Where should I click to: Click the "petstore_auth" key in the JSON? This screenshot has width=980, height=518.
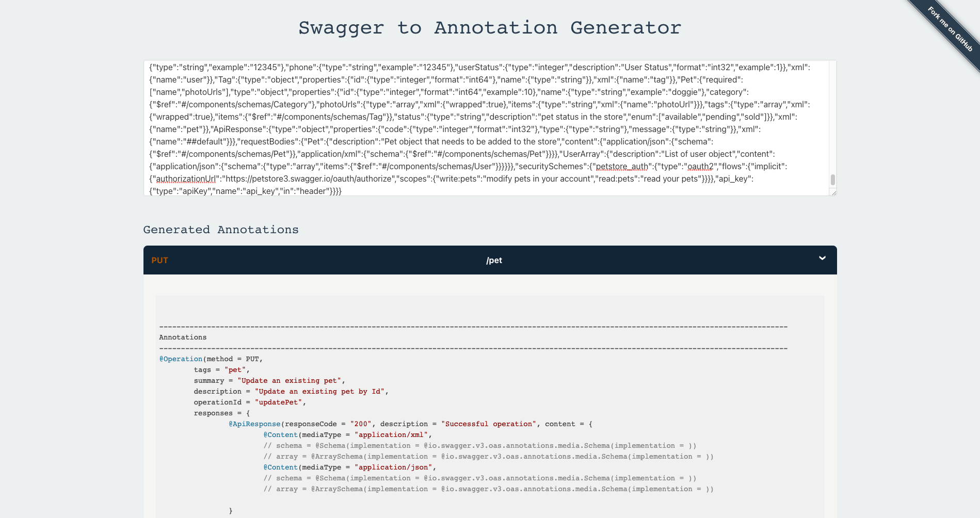coord(622,167)
